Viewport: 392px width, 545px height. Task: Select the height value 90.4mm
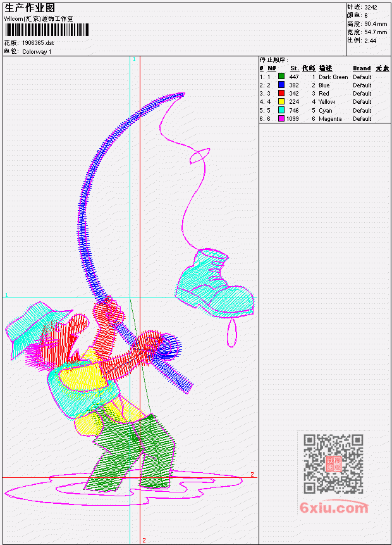pyautogui.click(x=376, y=23)
